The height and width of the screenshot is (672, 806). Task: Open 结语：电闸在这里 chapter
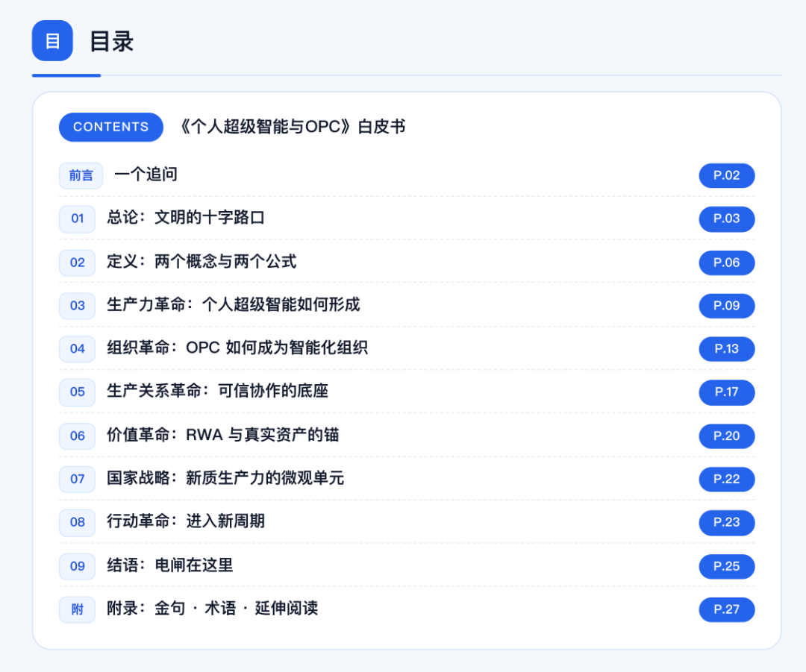(x=169, y=565)
